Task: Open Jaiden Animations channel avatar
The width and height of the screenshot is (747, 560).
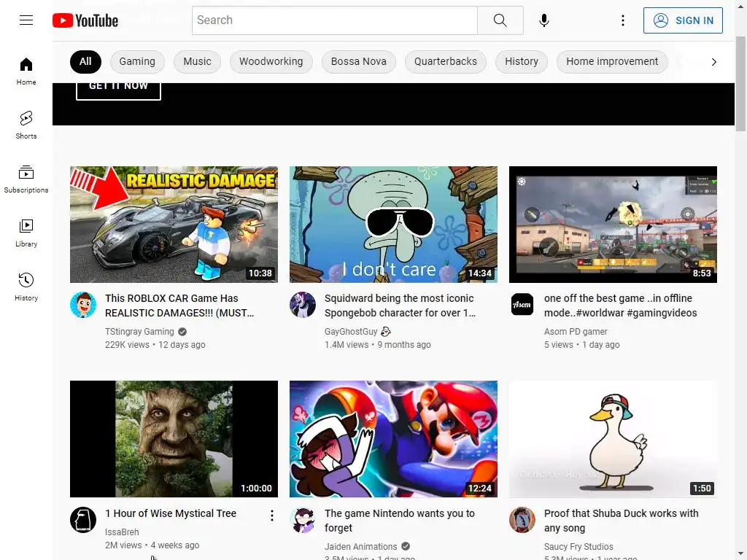Action: click(303, 519)
